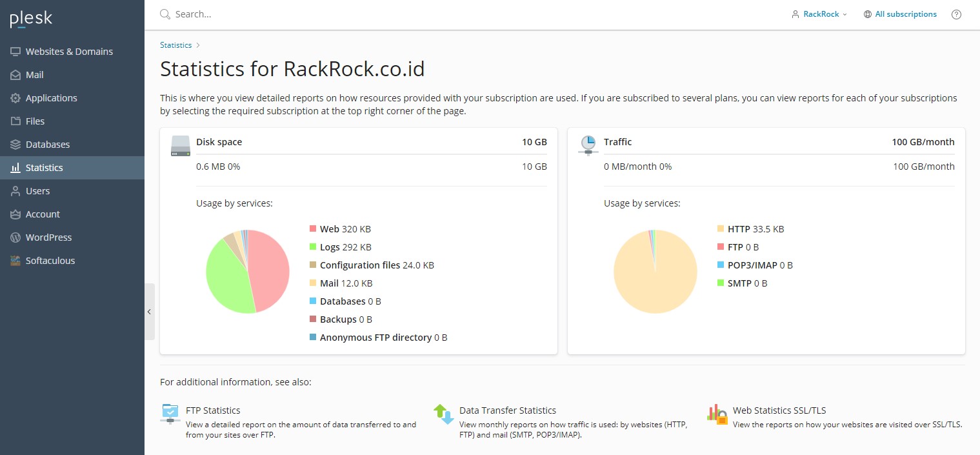This screenshot has height=455, width=980.
Task: Click the Users person icon
Action: tap(15, 191)
